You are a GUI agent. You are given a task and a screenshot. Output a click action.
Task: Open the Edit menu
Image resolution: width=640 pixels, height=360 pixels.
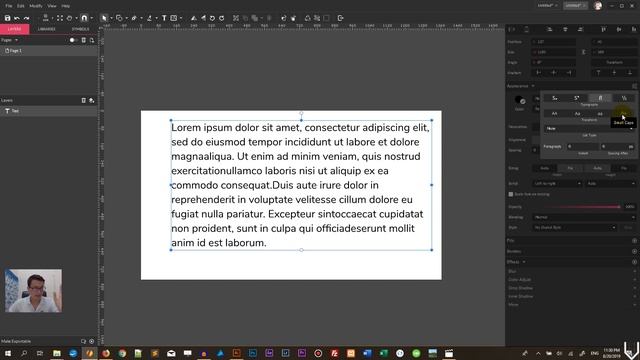click(x=20, y=6)
